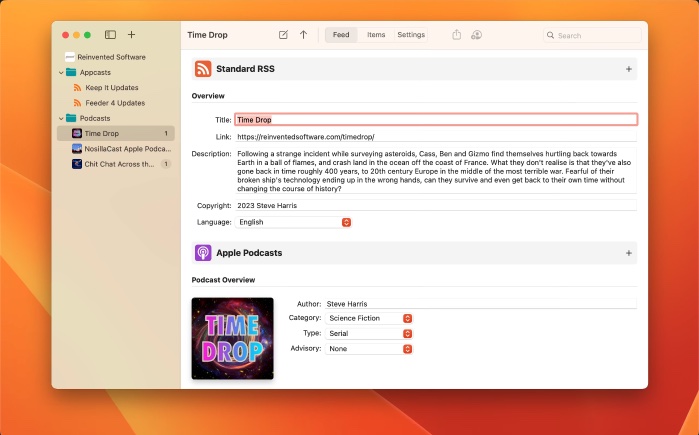
Task: Select Keep It Updates in the sidebar
Action: tap(112, 88)
